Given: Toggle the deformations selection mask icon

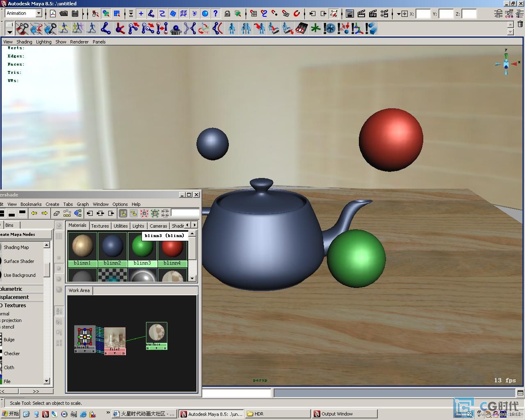Looking at the screenshot, I should pos(183,14).
